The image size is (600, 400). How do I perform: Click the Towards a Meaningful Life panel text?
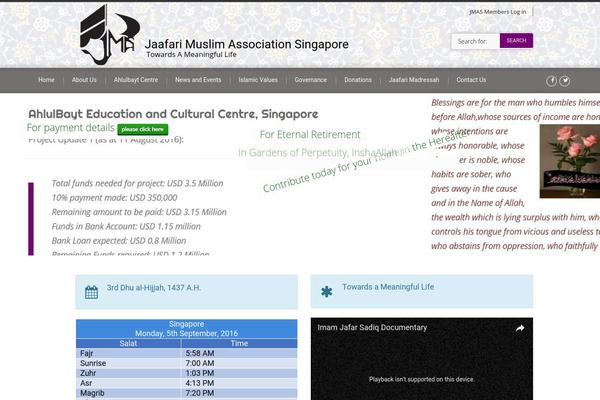388,287
